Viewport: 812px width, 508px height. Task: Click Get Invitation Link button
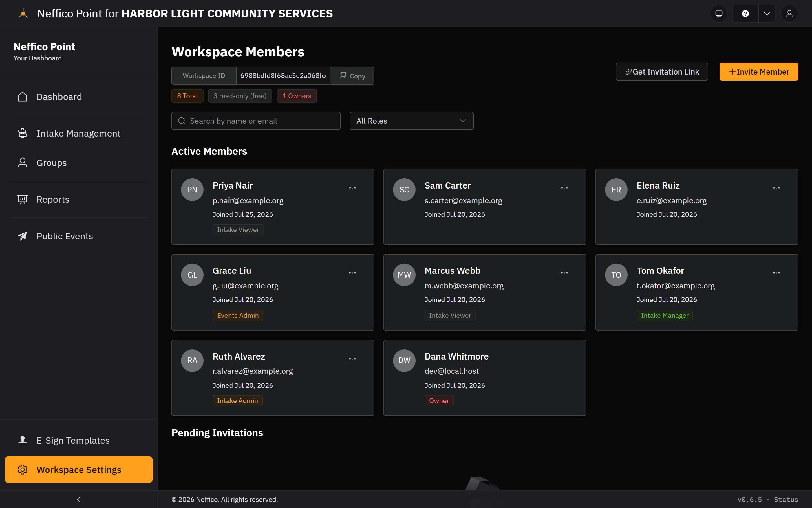click(x=662, y=72)
